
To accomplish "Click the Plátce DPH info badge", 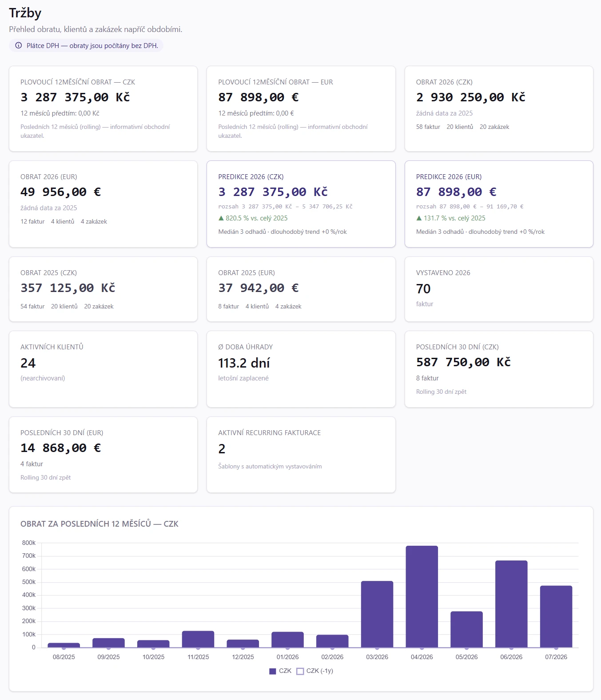I will pos(86,45).
